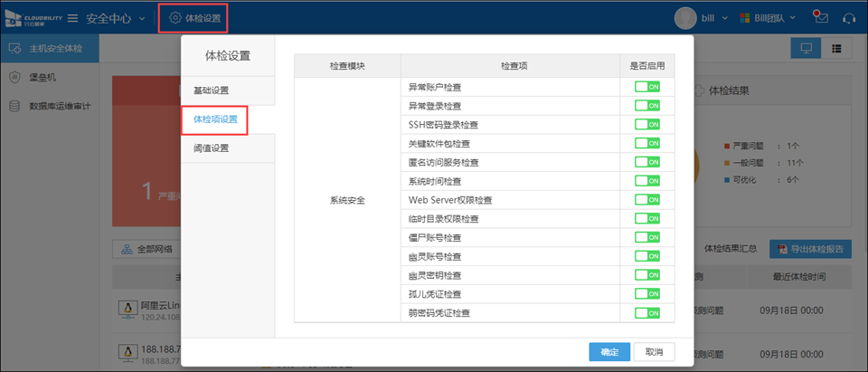Click the 检查项 column header

[x=510, y=65]
